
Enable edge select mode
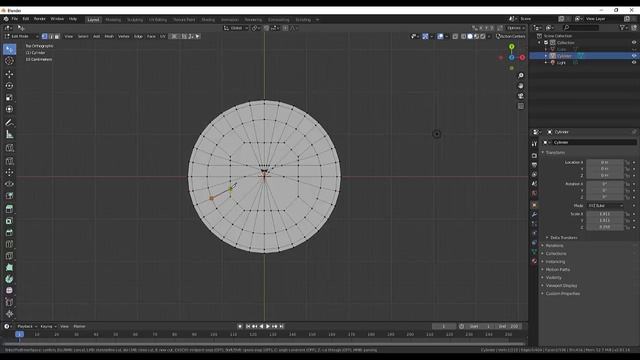[x=51, y=36]
